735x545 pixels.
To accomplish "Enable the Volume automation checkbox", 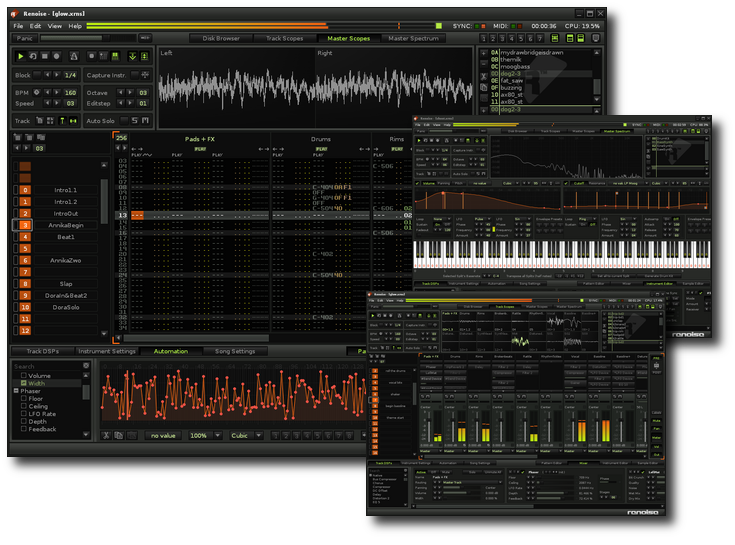I will click(23, 375).
